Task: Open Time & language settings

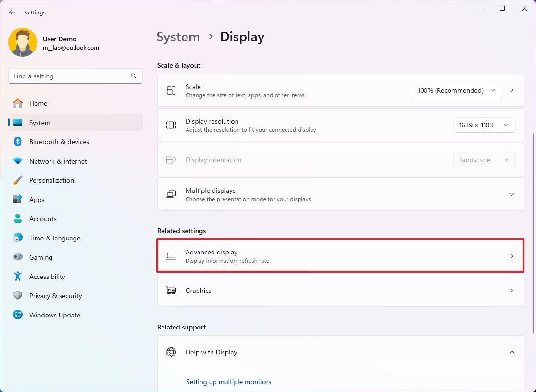Action: pos(54,238)
